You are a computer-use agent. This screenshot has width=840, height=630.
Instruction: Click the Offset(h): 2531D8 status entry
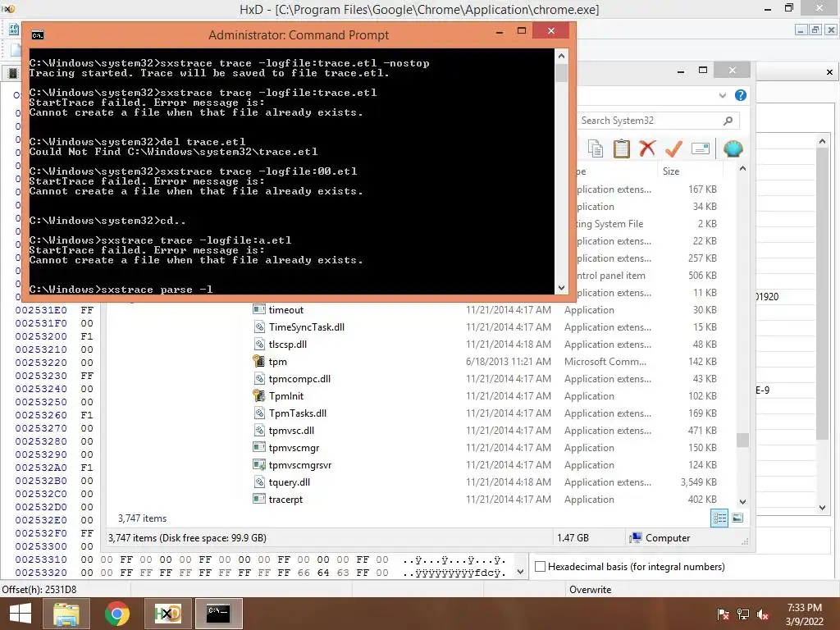pyautogui.click(x=39, y=590)
